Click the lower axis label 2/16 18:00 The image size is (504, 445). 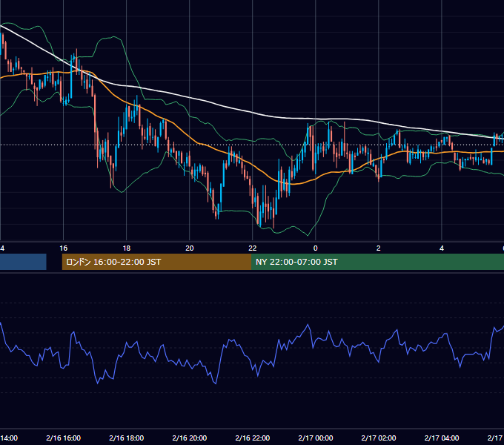(x=127, y=438)
